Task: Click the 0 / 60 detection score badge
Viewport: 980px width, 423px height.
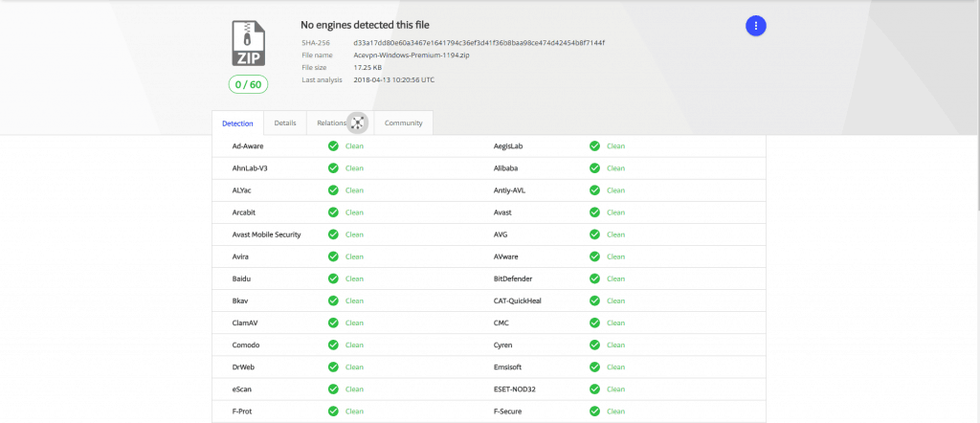Action: (x=248, y=84)
